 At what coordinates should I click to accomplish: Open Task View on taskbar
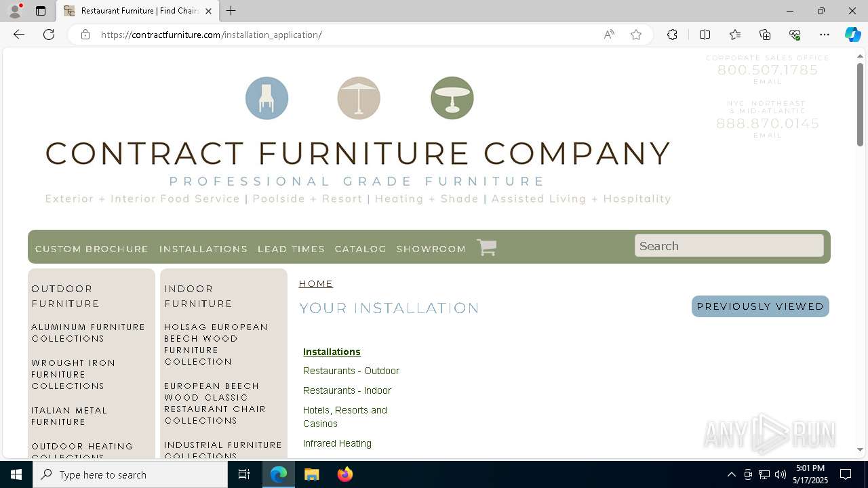point(244,474)
